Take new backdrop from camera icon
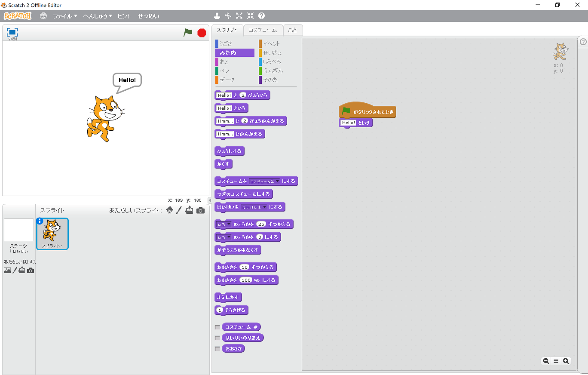Image resolution: width=588 pixels, height=375 pixels. click(31, 270)
